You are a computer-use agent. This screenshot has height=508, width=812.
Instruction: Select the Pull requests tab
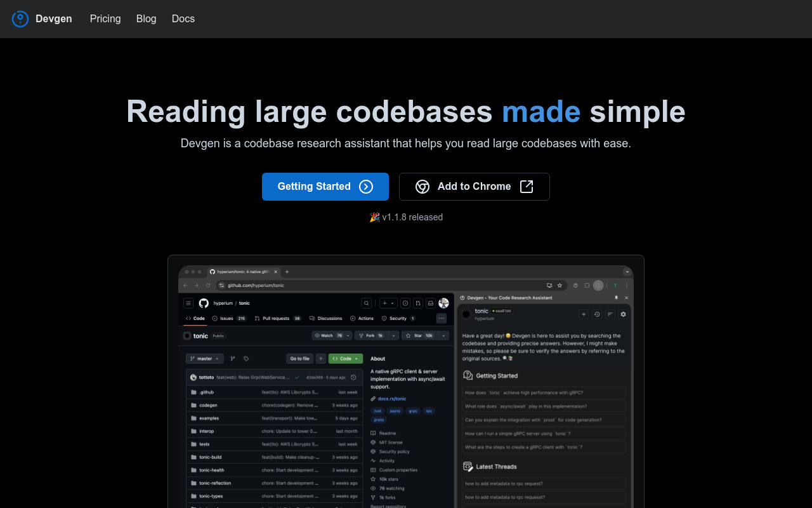[278, 319]
